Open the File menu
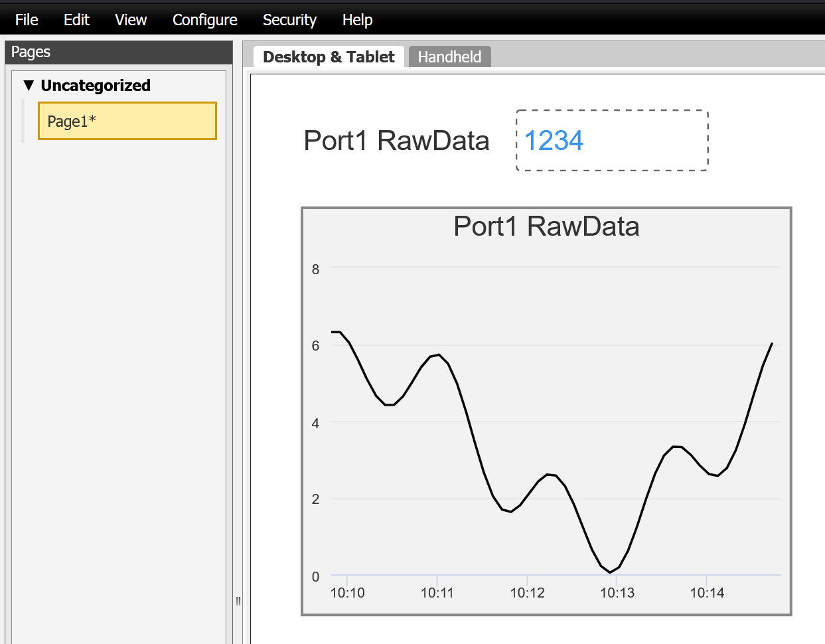825x644 pixels. [x=27, y=20]
